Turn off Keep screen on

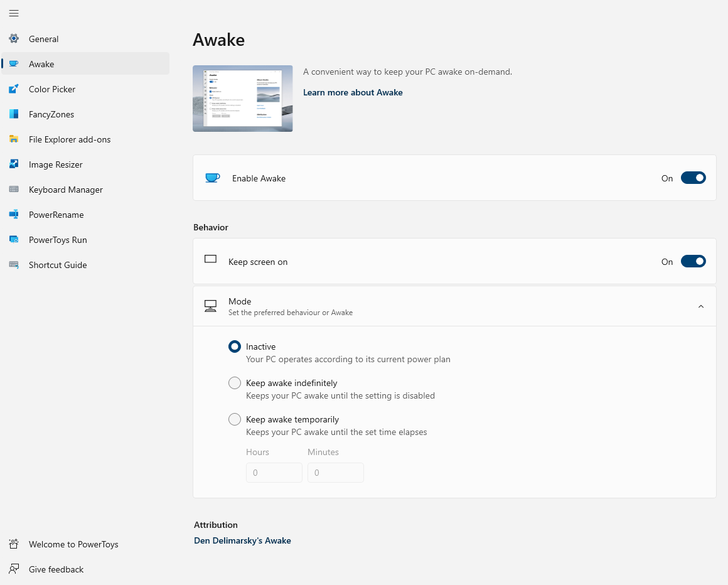pos(693,261)
